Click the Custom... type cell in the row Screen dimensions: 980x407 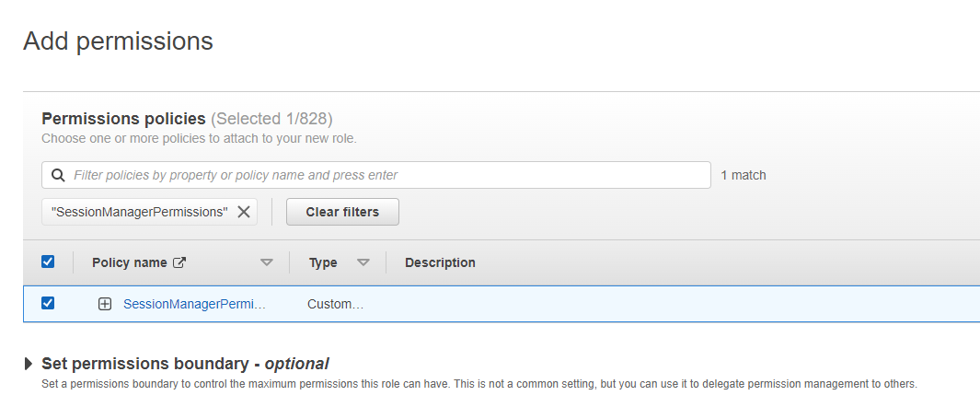(335, 304)
